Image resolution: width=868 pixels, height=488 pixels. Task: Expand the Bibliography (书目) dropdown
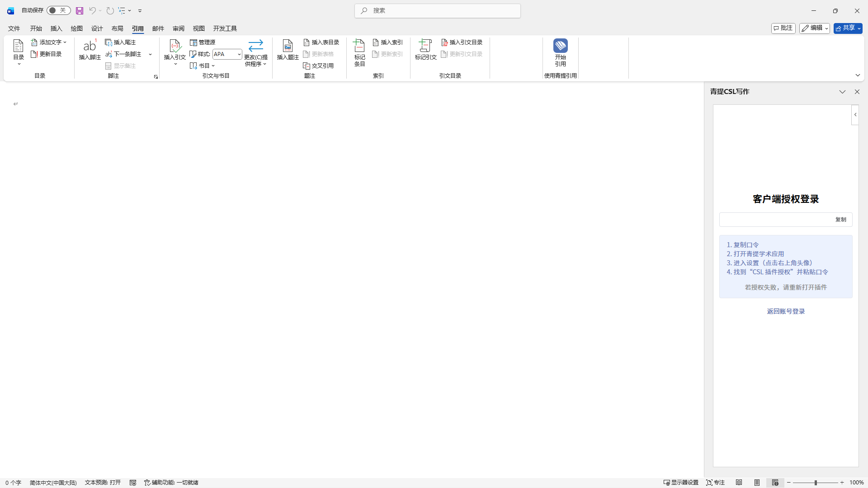pos(202,66)
